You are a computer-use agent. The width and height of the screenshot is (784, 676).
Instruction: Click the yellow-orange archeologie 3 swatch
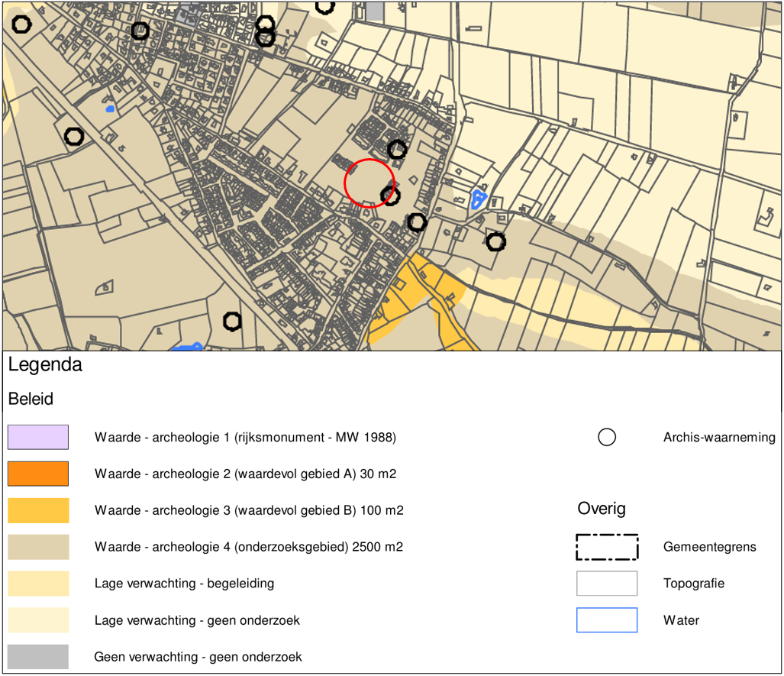click(38, 510)
